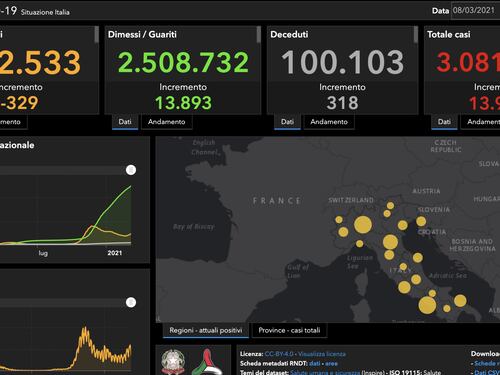Switch to Regioni - attuali positivi map tab
The height and width of the screenshot is (375, 500).
click(206, 330)
